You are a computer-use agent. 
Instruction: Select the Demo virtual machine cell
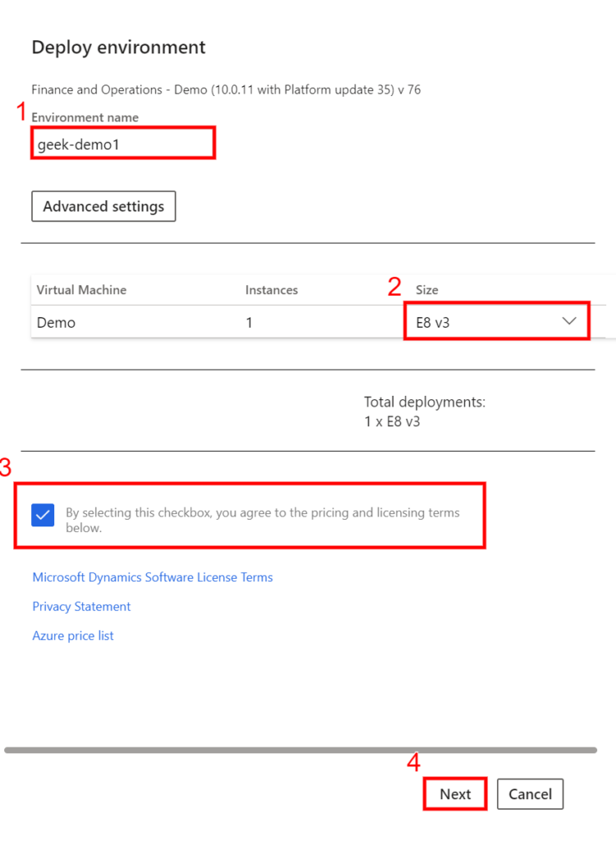56,322
